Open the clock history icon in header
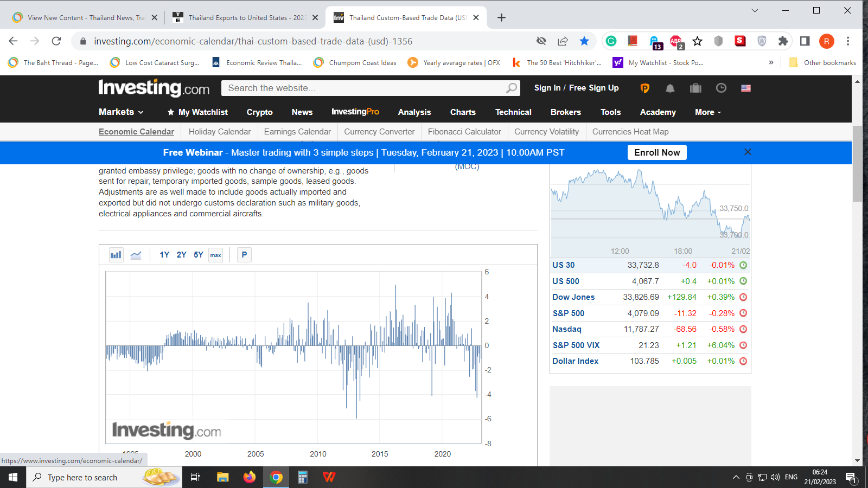This screenshot has height=488, width=868. [x=721, y=88]
